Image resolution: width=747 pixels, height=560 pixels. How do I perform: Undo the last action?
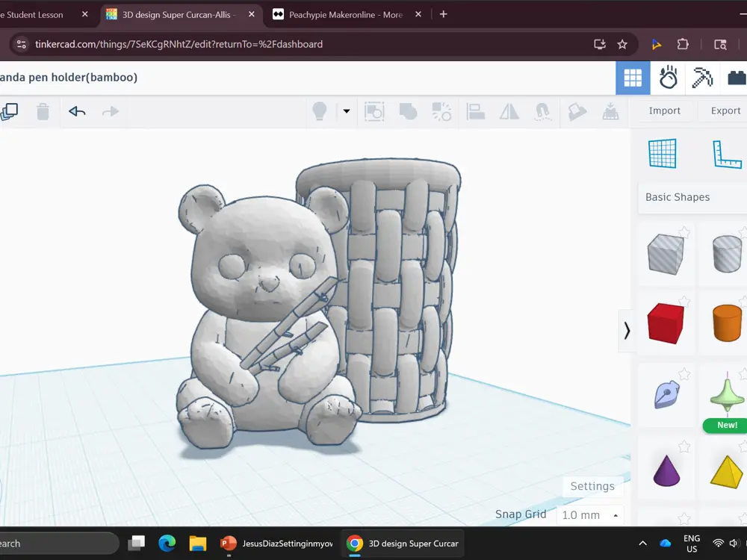tap(77, 111)
